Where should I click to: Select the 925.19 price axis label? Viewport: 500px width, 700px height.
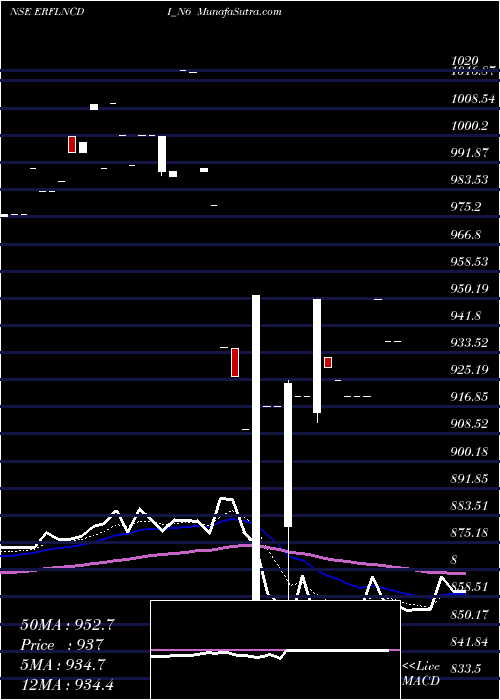point(469,370)
